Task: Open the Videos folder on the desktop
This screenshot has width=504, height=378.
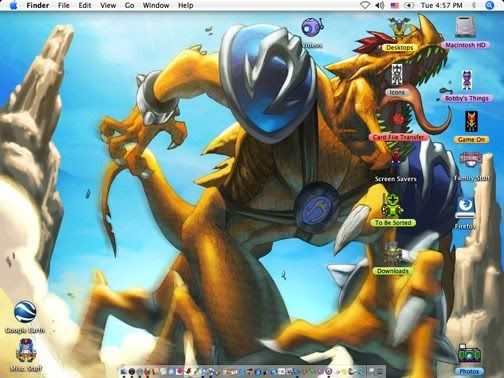Action: click(x=312, y=28)
